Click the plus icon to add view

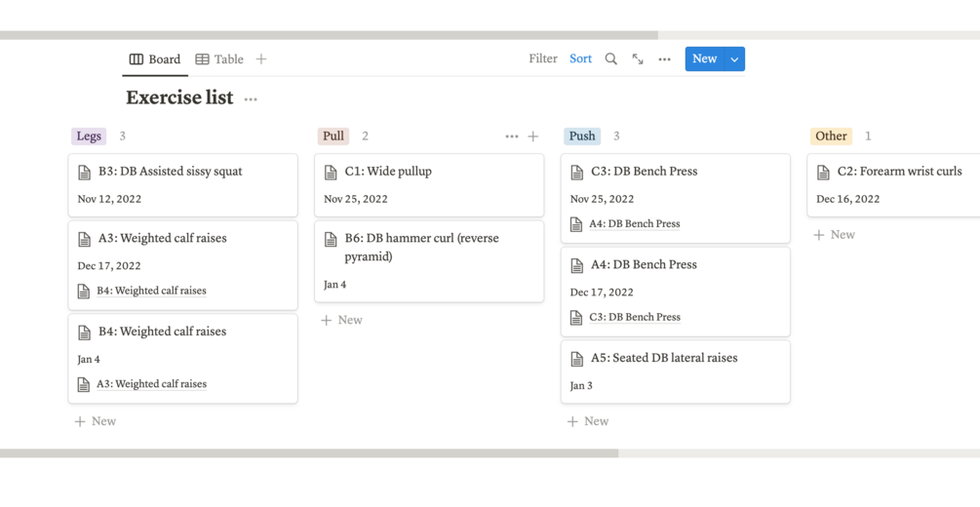pyautogui.click(x=261, y=59)
